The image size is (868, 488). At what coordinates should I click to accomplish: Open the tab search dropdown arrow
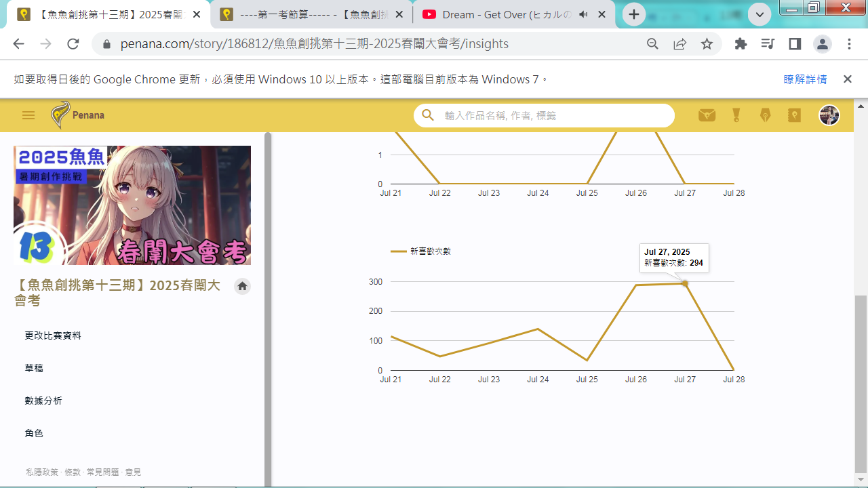pos(759,14)
